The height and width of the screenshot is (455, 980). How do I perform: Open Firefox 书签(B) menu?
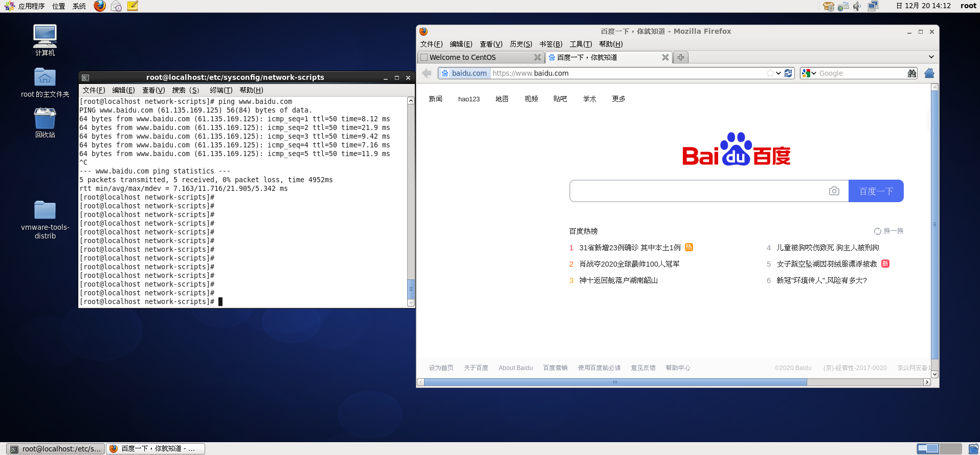(x=551, y=44)
